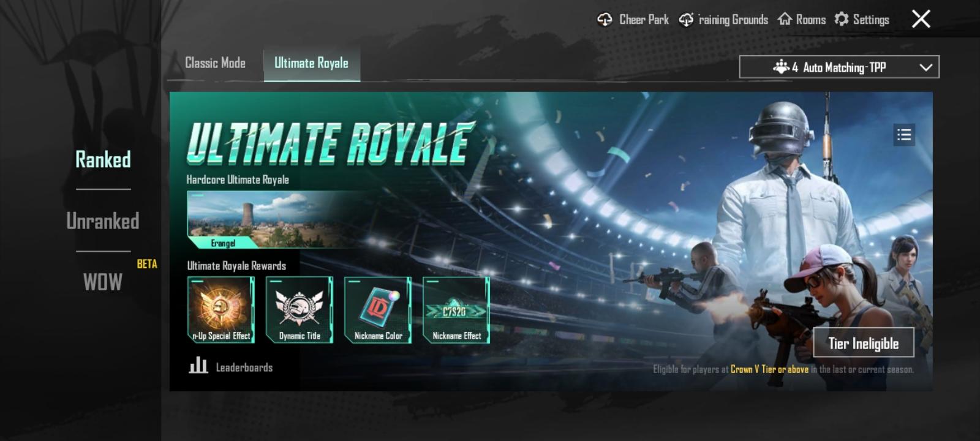
Task: Open the list menu icon on banner
Action: tap(904, 135)
